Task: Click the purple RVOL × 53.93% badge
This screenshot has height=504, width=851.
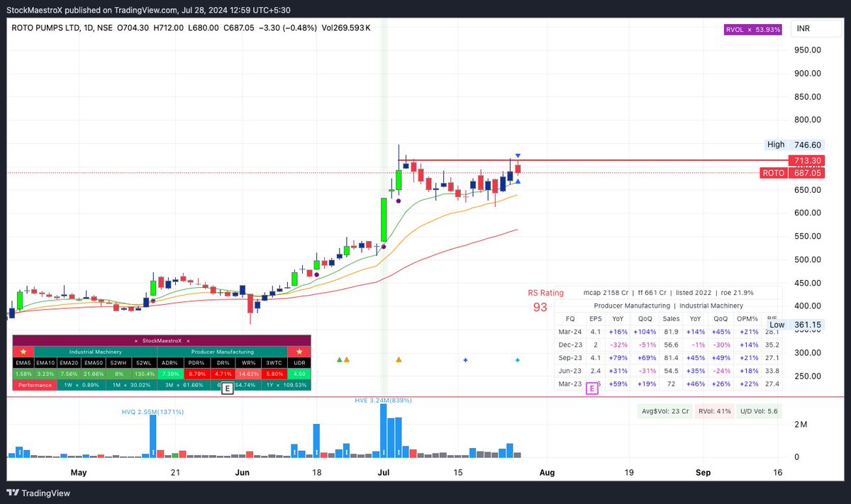Action: pyautogui.click(x=752, y=30)
